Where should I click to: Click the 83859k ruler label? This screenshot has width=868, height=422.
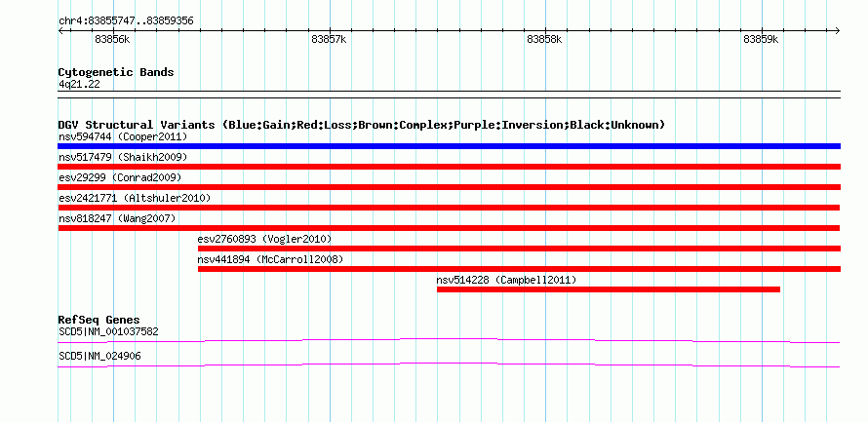[761, 39]
